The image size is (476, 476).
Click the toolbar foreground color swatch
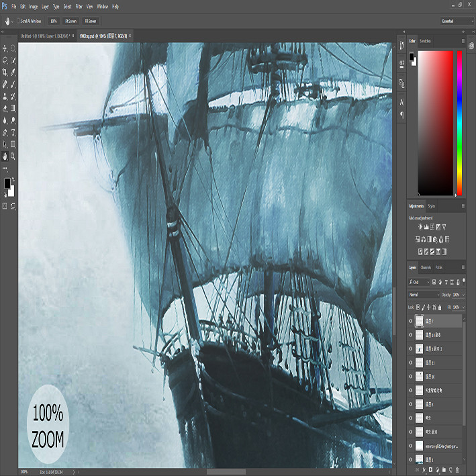[7, 183]
